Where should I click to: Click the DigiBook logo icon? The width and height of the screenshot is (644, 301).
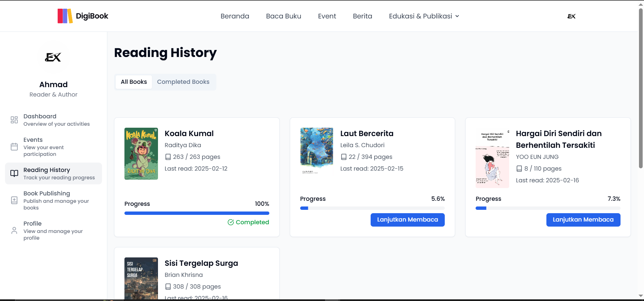coord(65,16)
